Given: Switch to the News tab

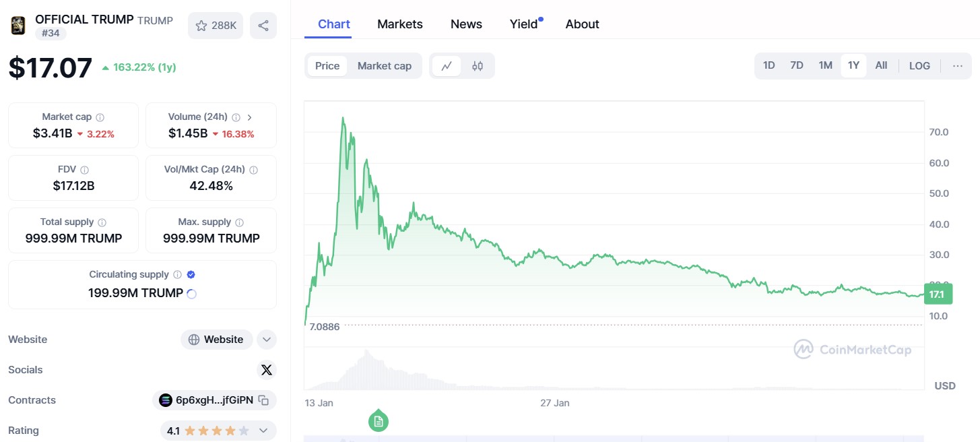Looking at the screenshot, I should [466, 24].
